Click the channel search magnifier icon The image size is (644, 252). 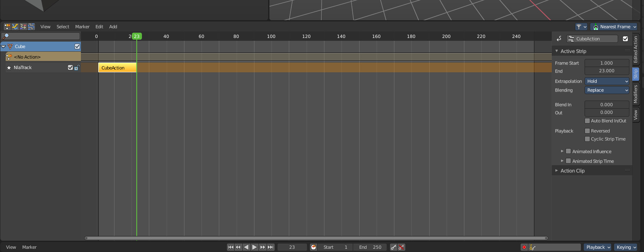6,36
